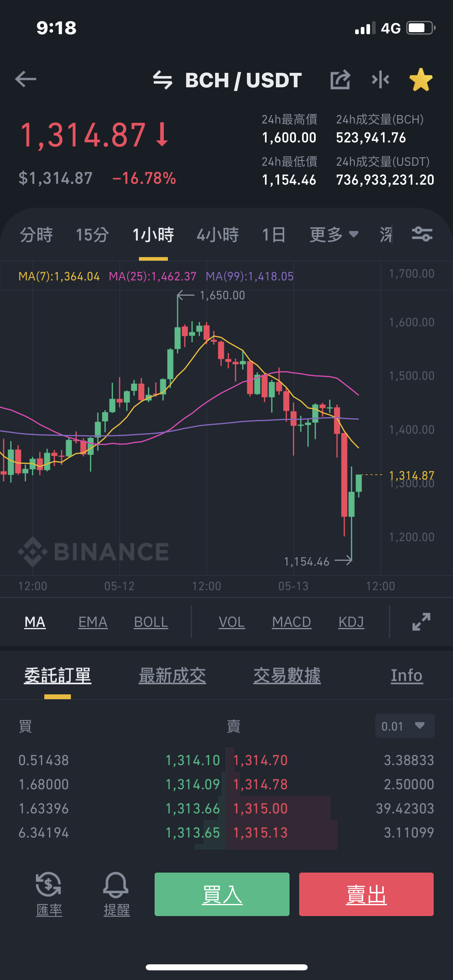Screen dimensions: 453x980
Task: Tap the red 賣出 sell button
Action: pos(366,894)
